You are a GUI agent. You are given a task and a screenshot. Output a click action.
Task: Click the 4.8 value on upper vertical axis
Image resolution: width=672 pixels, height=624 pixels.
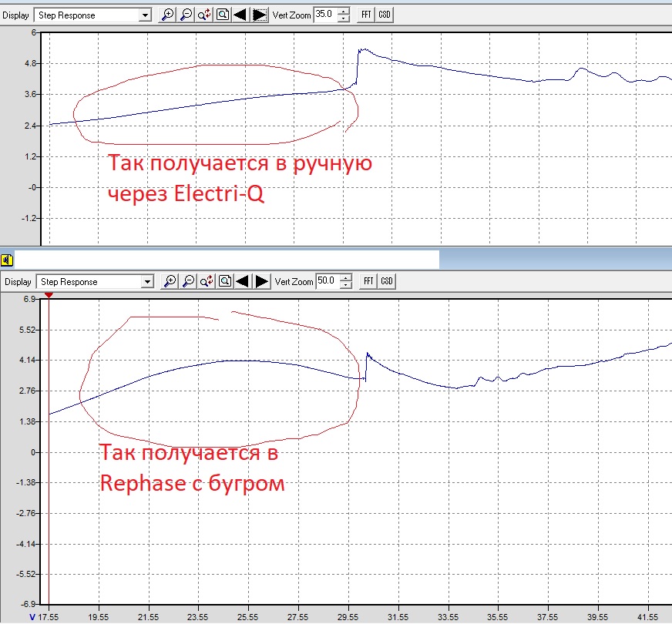coord(31,63)
